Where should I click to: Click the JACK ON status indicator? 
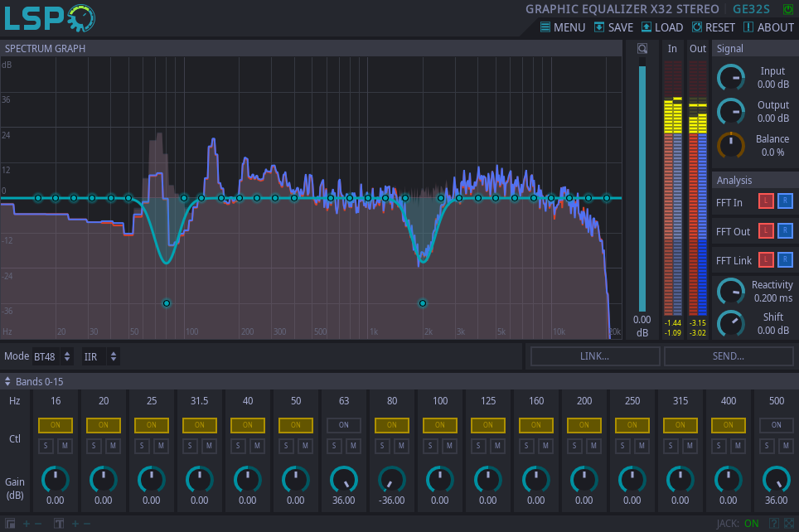[738, 524]
